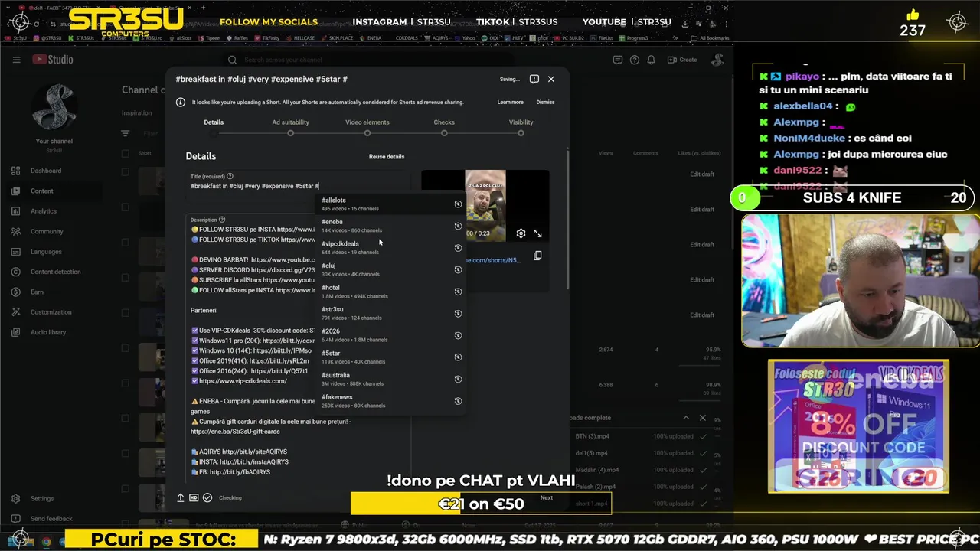Click the first Edit draft link

(x=702, y=174)
